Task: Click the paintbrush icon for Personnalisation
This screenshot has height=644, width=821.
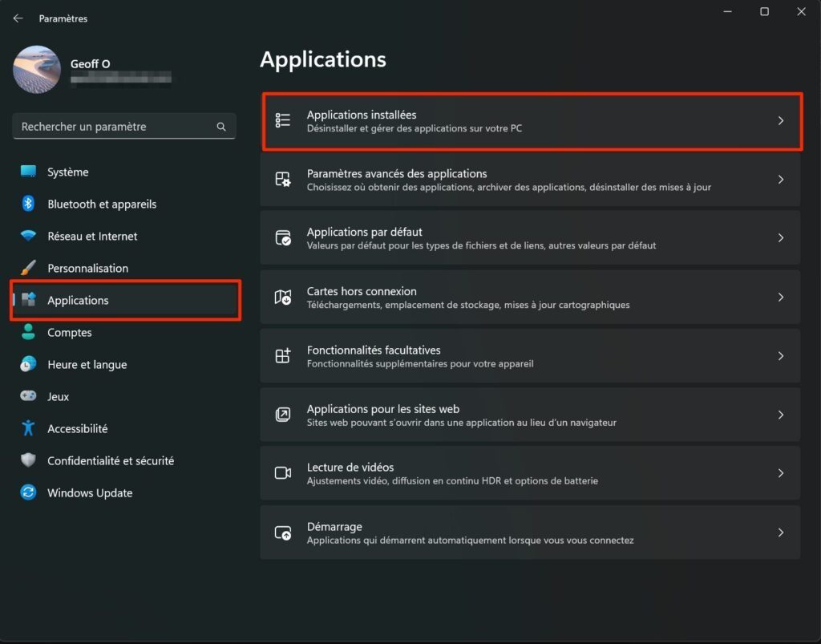Action: [x=28, y=268]
